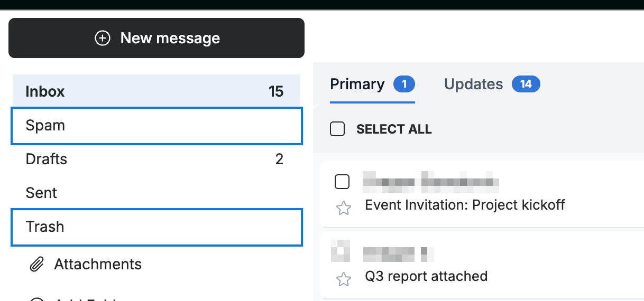Image resolution: width=644 pixels, height=301 pixels.
Task: Click the plus icon in New message
Action: [102, 38]
